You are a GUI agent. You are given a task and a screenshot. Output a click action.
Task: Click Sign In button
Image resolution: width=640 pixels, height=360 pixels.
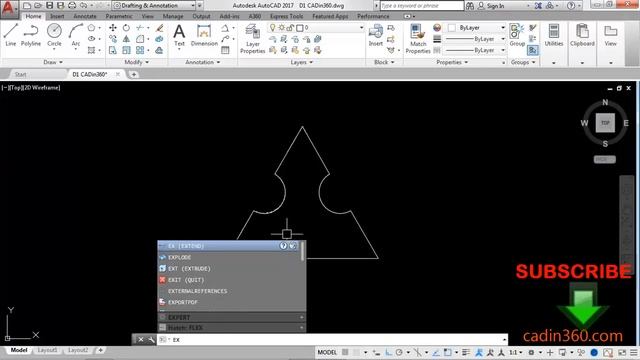[491, 6]
